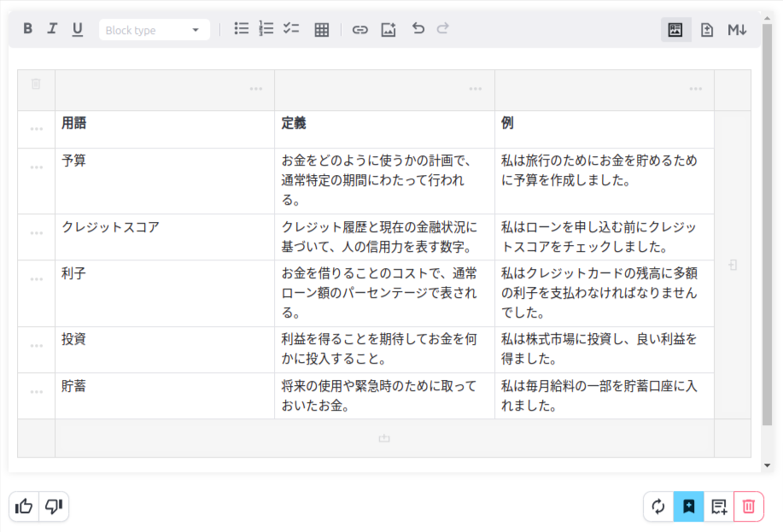The width and height of the screenshot is (783, 532).
Task: Open the Block type dropdown
Action: click(154, 30)
